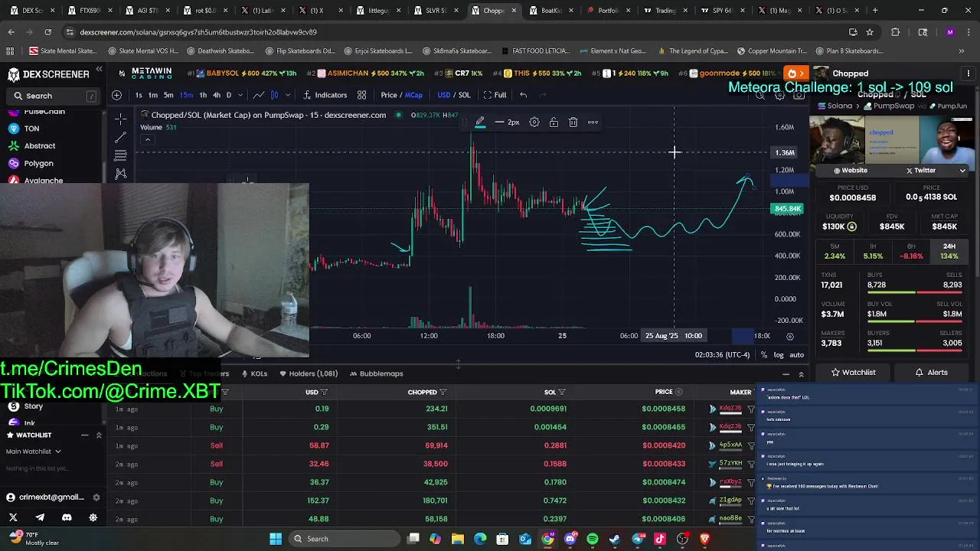Image resolution: width=980 pixels, height=551 pixels.
Task: Open account settings gear next to email
Action: point(96,497)
